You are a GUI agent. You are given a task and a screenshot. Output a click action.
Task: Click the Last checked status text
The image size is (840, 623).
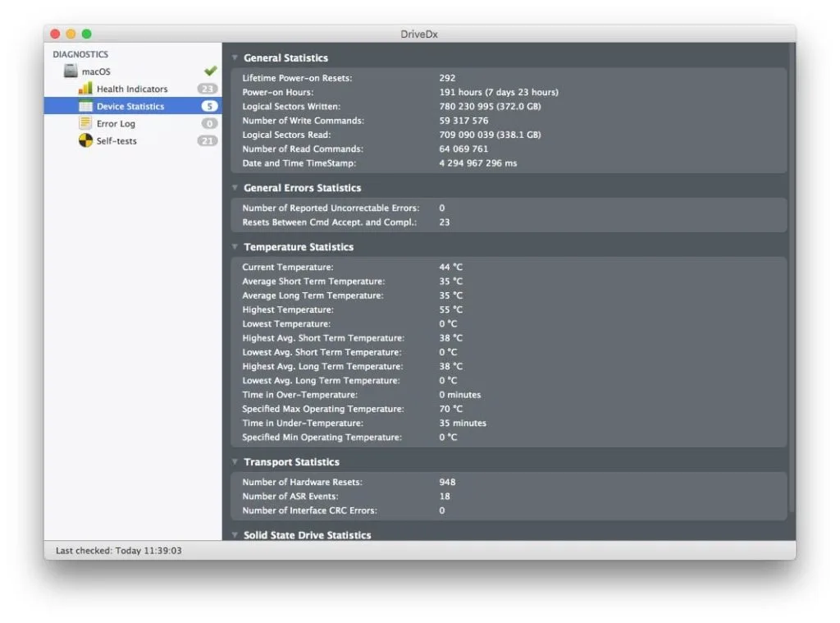coord(118,551)
